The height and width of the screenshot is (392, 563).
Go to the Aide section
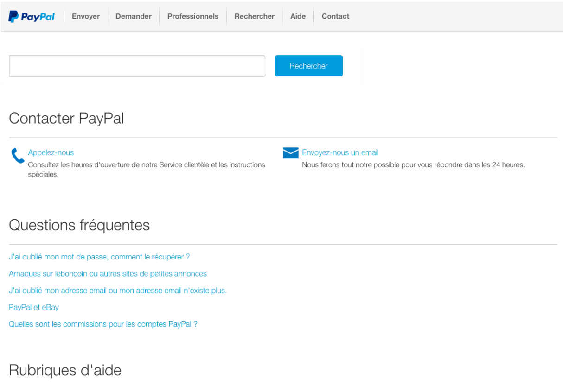tap(298, 16)
